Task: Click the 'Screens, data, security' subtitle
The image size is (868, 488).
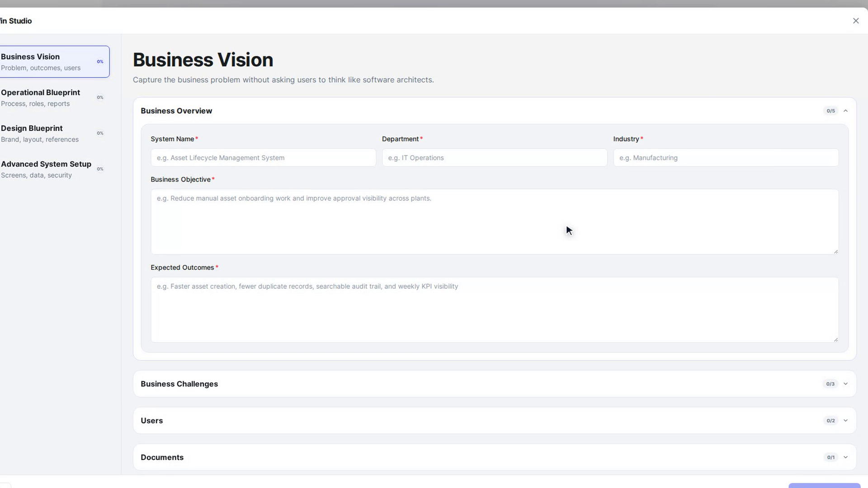Action: tap(36, 175)
